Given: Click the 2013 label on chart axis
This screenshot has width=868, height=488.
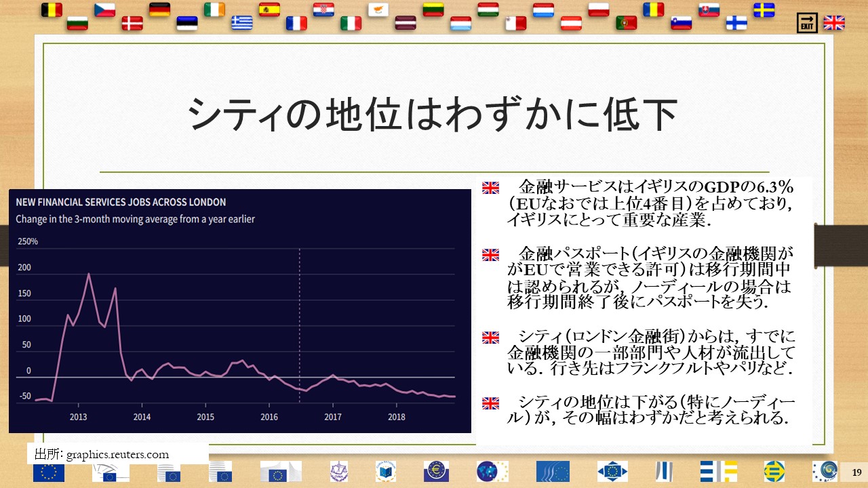Looking at the screenshot, I should [x=78, y=417].
